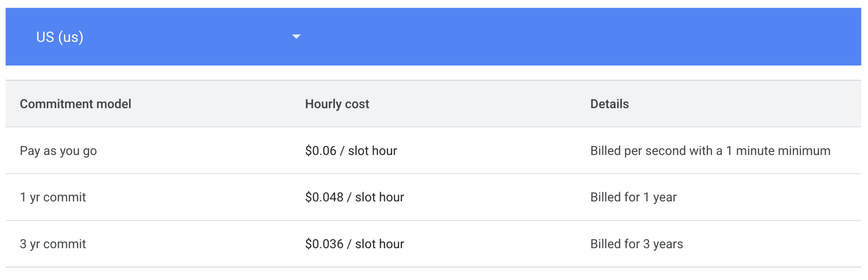Screen dimensions: 868x280
Task: Click the $0.06 / slot hour price
Action: [351, 151]
